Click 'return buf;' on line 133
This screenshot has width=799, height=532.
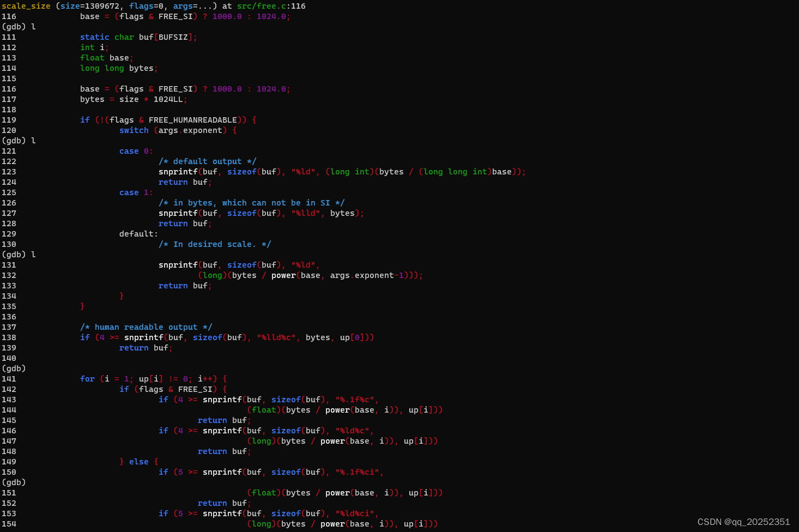pyautogui.click(x=185, y=286)
